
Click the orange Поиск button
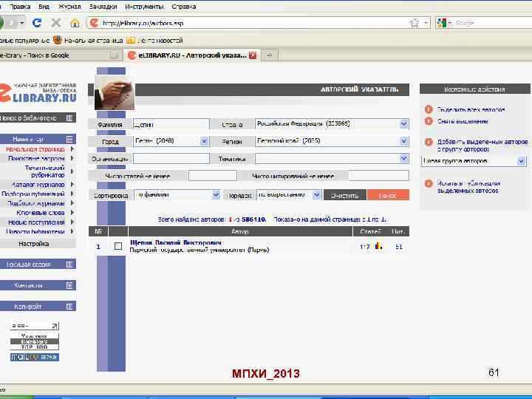[388, 195]
